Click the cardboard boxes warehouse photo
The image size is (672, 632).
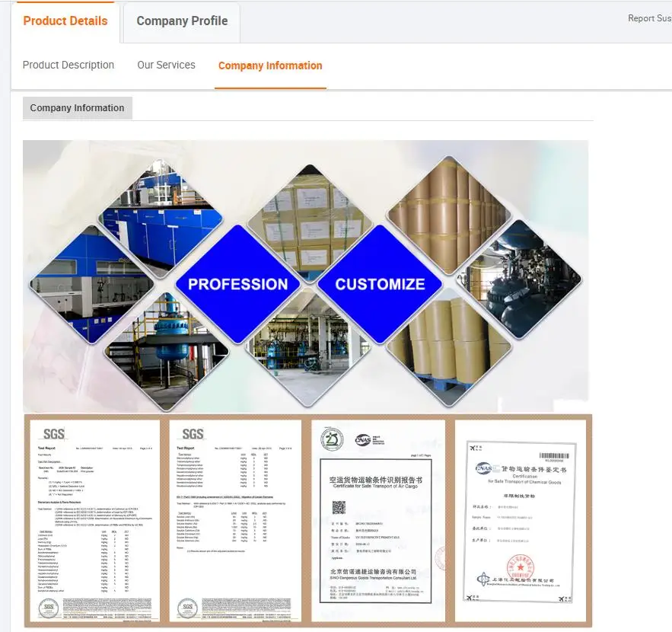click(311, 223)
